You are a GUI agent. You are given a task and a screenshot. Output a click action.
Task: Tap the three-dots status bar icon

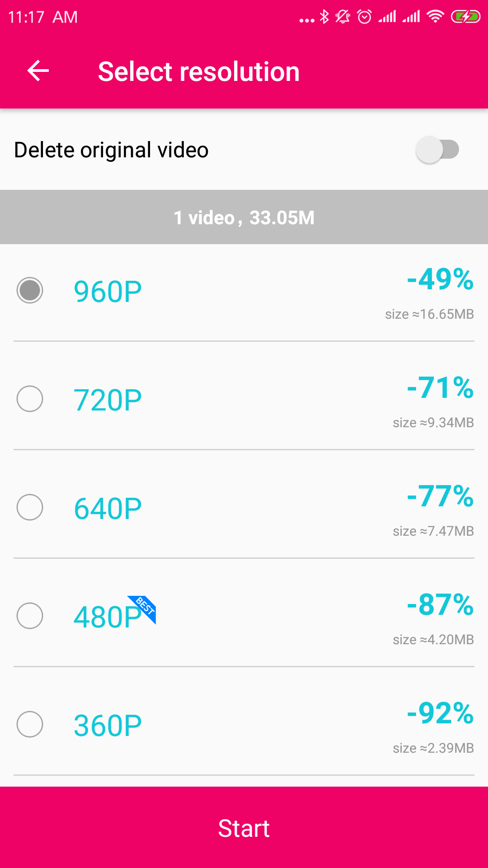pyautogui.click(x=307, y=20)
